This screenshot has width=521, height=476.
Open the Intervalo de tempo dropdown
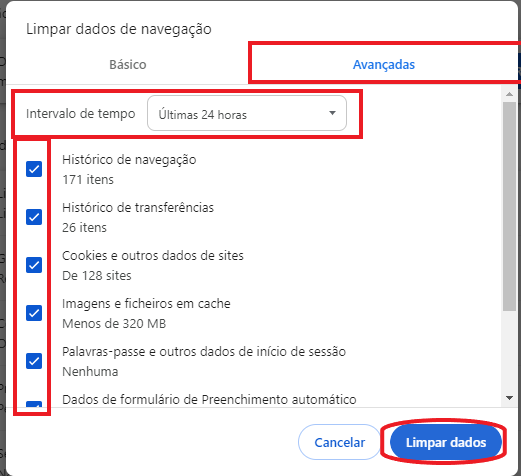tap(247, 113)
